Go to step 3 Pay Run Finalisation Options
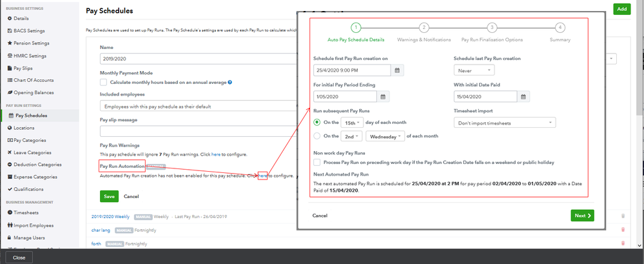Viewport: 644px width, 264px height. (492, 28)
